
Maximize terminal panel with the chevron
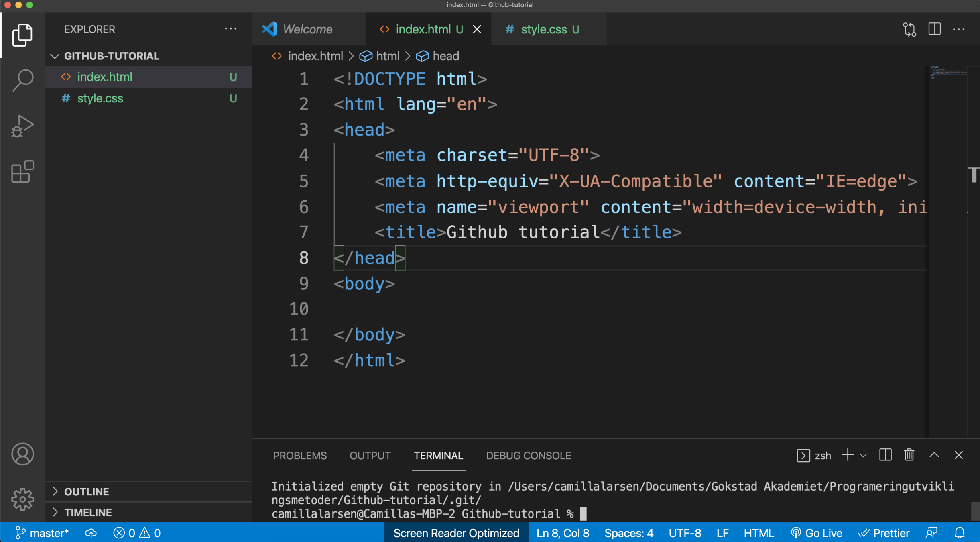coord(934,455)
